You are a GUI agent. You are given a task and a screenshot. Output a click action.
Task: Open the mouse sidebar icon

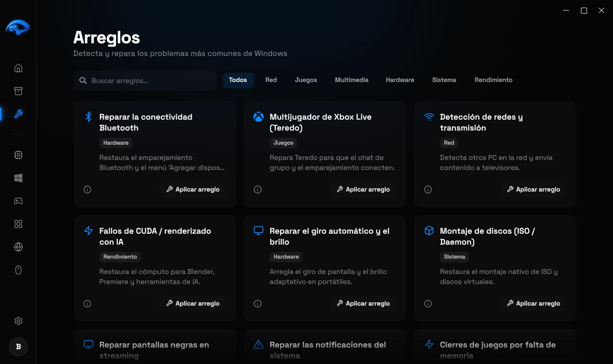pyautogui.click(x=18, y=270)
